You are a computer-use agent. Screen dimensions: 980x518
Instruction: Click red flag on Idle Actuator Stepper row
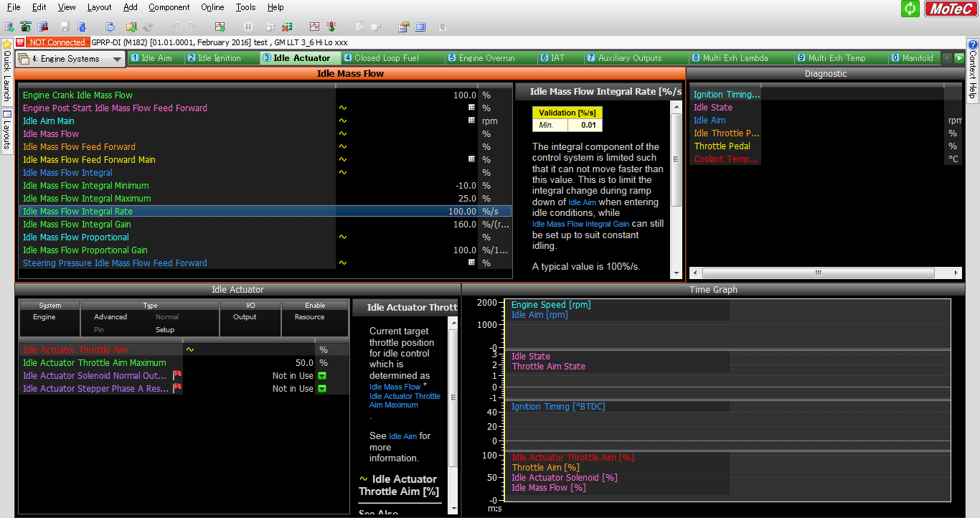coord(177,388)
